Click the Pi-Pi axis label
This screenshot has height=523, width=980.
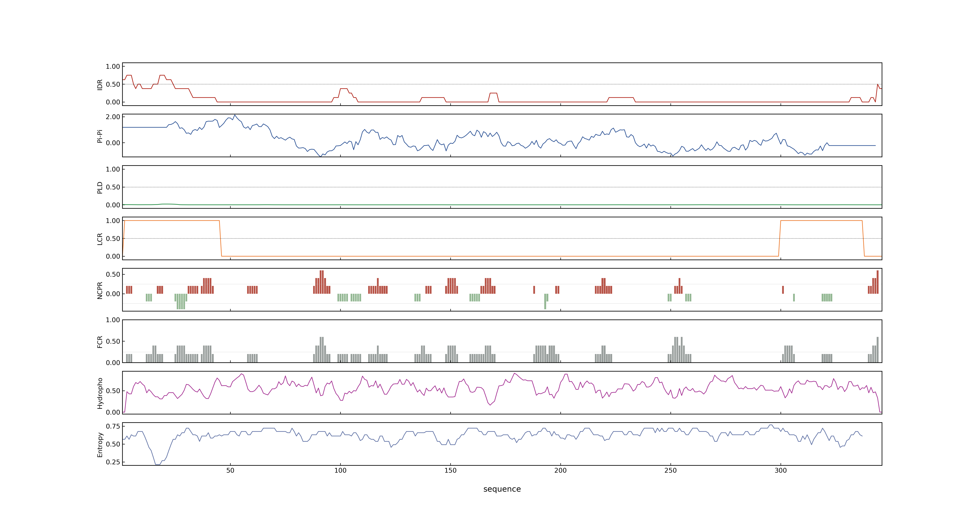coord(100,136)
